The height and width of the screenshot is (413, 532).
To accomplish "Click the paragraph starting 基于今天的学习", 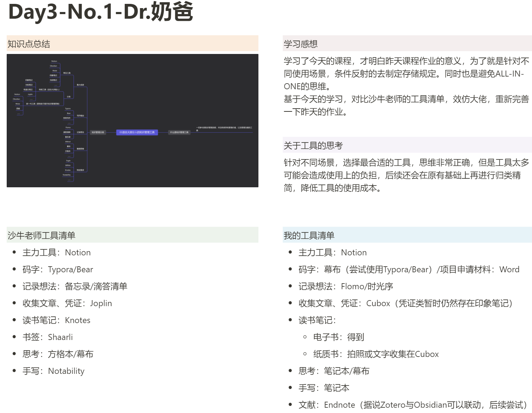I will [x=406, y=105].
